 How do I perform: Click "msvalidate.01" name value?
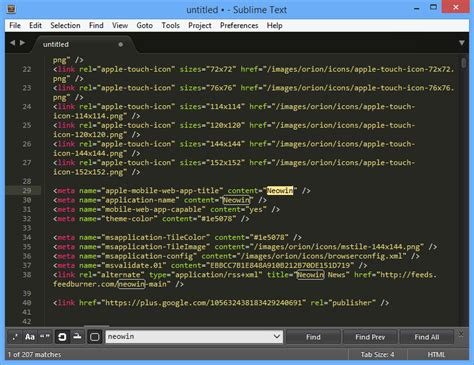[x=134, y=265]
